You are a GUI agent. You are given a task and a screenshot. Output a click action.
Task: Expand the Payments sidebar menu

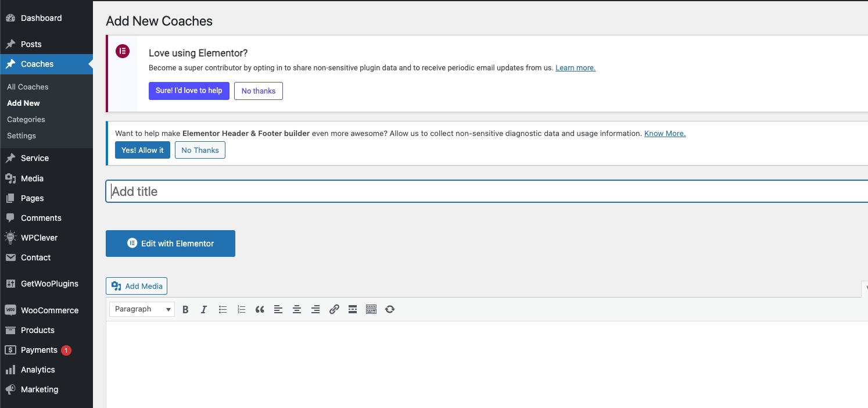(39, 350)
